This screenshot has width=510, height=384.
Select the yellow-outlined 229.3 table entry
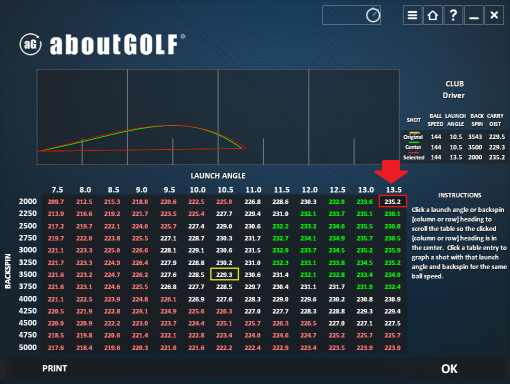click(x=224, y=274)
